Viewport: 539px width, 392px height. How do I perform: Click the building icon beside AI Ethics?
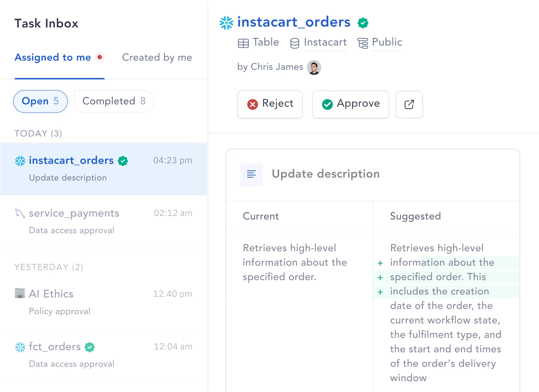20,293
